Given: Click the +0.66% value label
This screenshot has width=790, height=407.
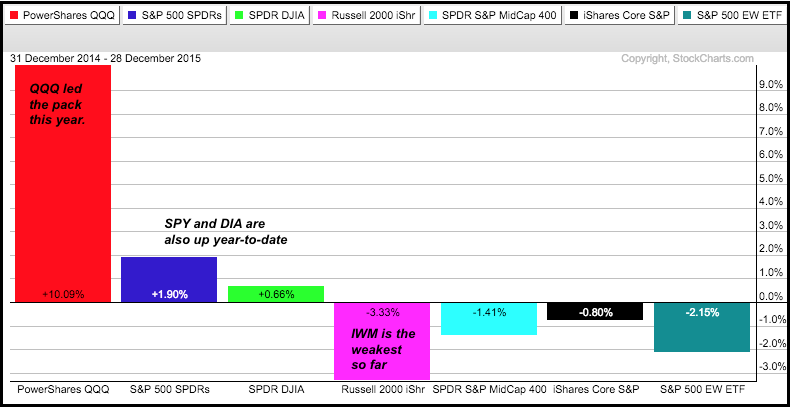Looking at the screenshot, I should (x=276, y=295).
